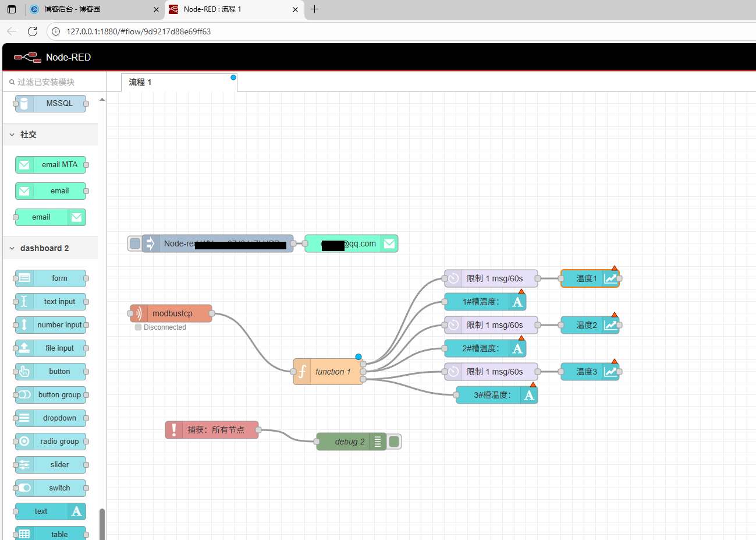The image size is (756, 540).
Task: Open a new browser tab
Action: point(314,9)
